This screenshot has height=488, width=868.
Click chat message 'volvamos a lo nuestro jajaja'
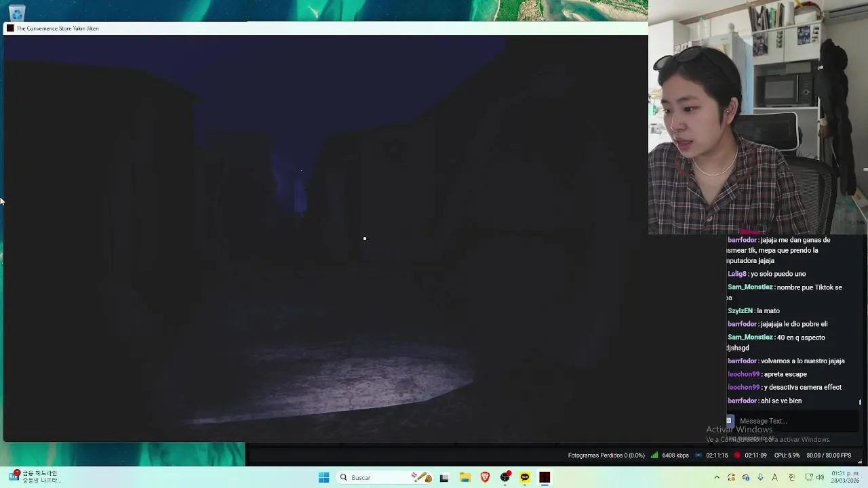[803, 361]
